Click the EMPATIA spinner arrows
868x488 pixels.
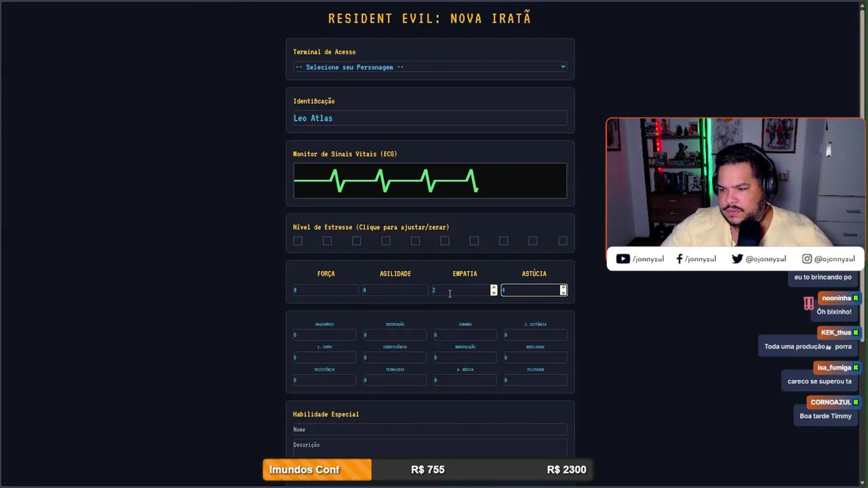coord(494,290)
